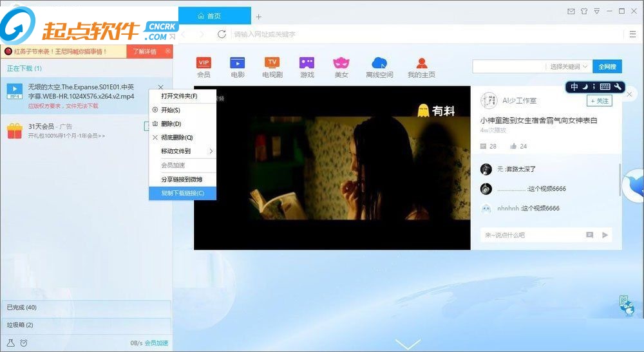Open the hamburger menu beside address bar
This screenshot has width=644, height=352.
(x=632, y=34)
